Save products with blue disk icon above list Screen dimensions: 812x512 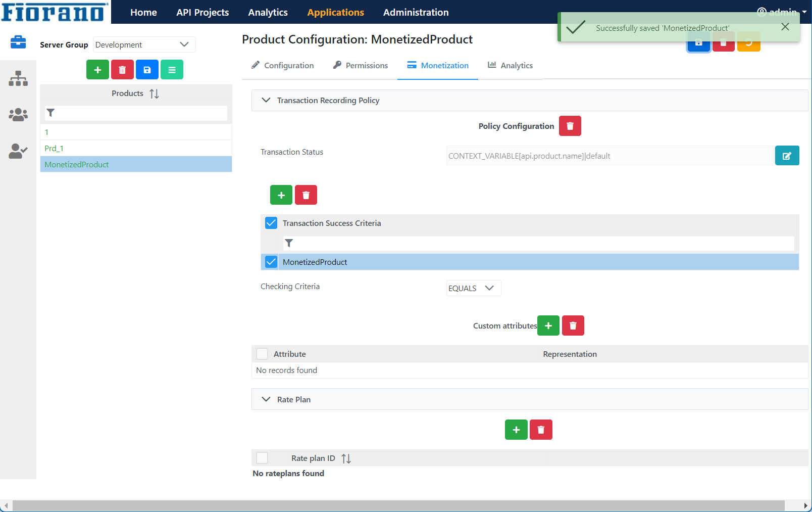(147, 70)
